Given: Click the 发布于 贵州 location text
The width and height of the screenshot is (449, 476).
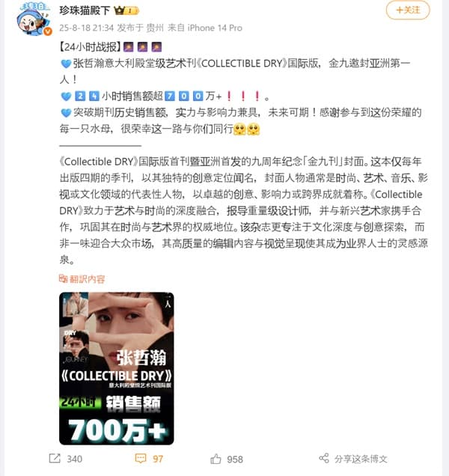Looking at the screenshot, I should pos(141,28).
